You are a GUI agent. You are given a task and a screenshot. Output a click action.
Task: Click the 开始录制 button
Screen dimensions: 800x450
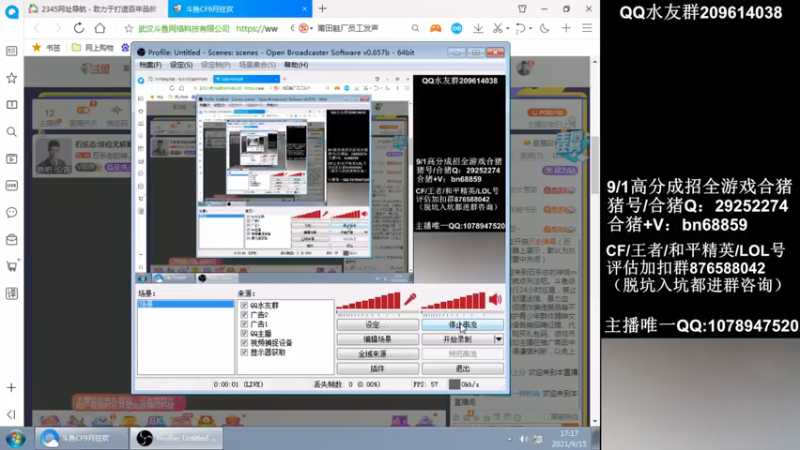pos(458,339)
